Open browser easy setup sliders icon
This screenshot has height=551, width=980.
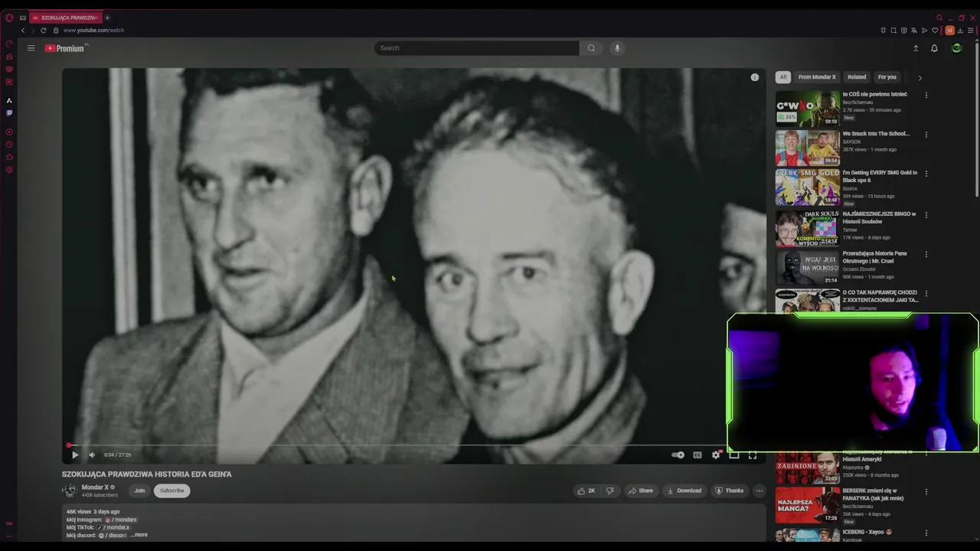pyautogui.click(x=971, y=31)
